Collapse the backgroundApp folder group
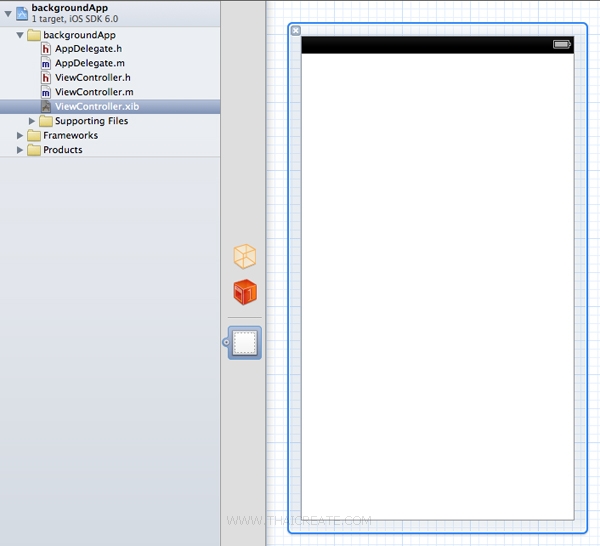Viewport: 600px width, 546px height. (x=20, y=35)
